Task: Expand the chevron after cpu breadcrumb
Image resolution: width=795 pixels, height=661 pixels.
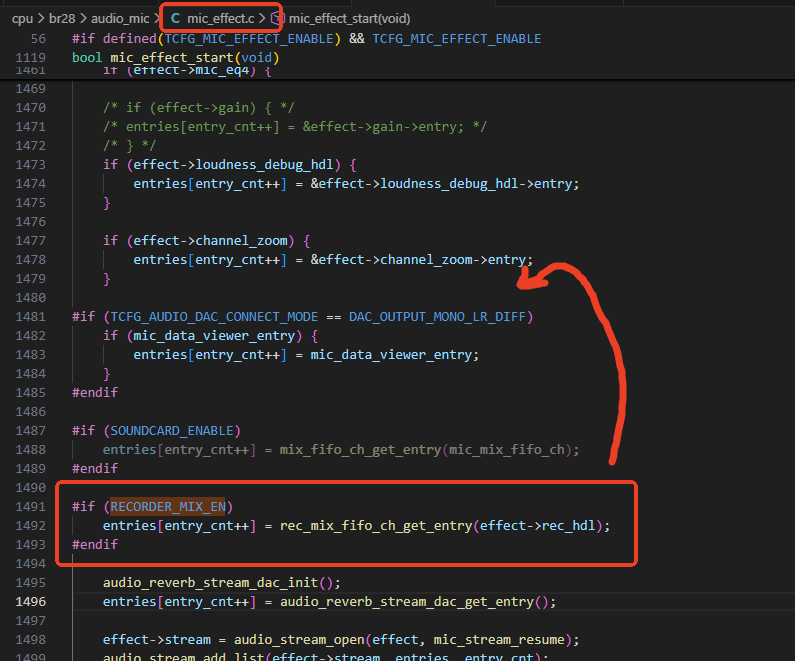Action: (x=41, y=19)
